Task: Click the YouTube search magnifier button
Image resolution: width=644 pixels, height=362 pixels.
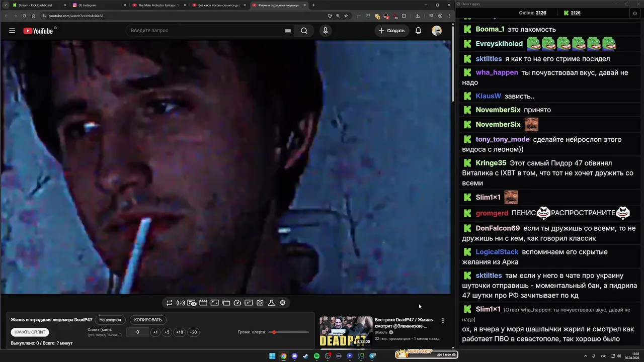Action: coord(304,31)
